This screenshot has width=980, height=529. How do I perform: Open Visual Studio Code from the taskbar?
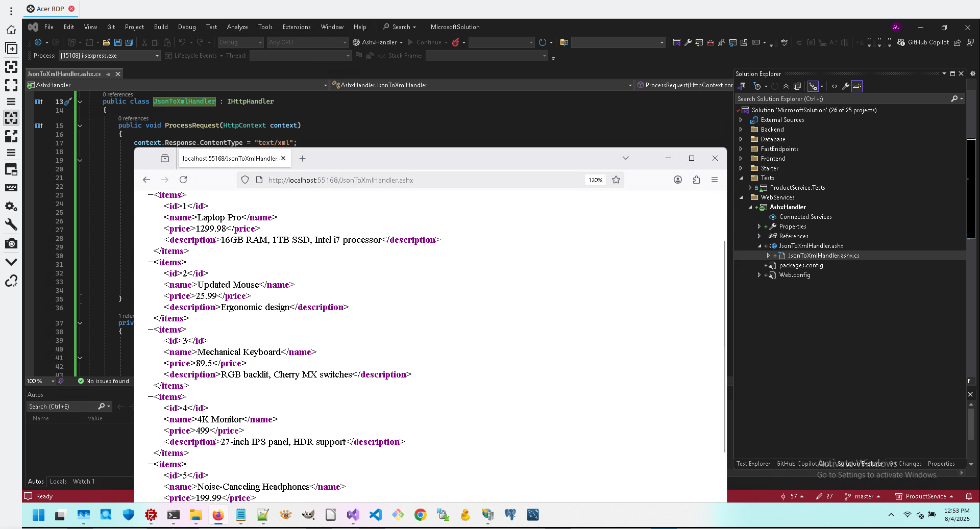(375, 515)
